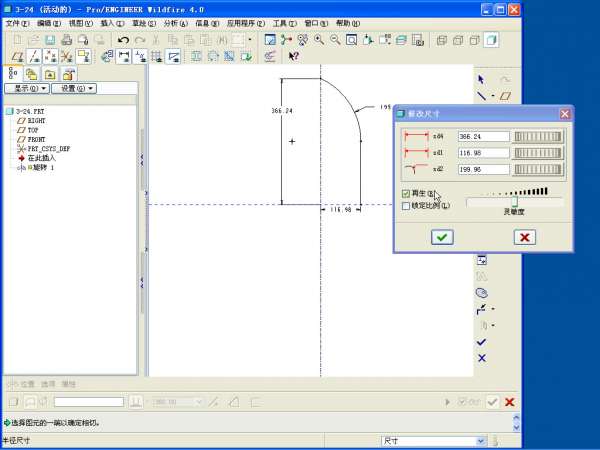Click the context-sensitive help arrow icon

tap(293, 57)
